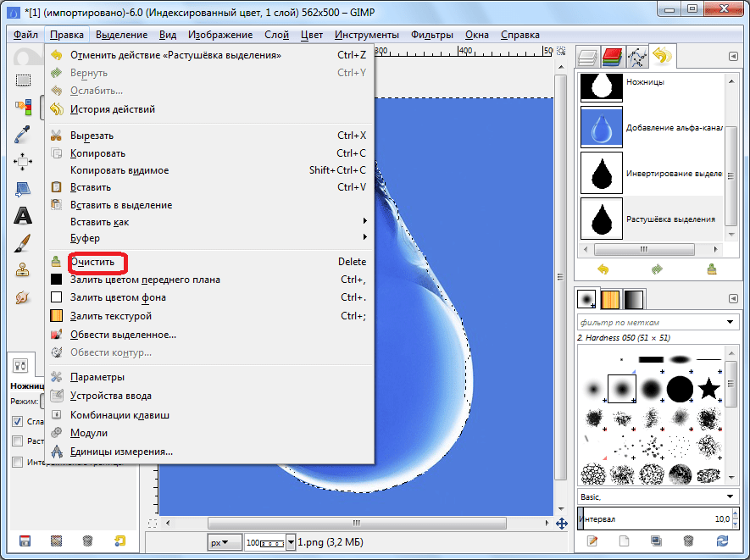Viewport: 750px width, 560px height.
Task: Select the Color Picker eyedropper tool
Action: coord(23,134)
